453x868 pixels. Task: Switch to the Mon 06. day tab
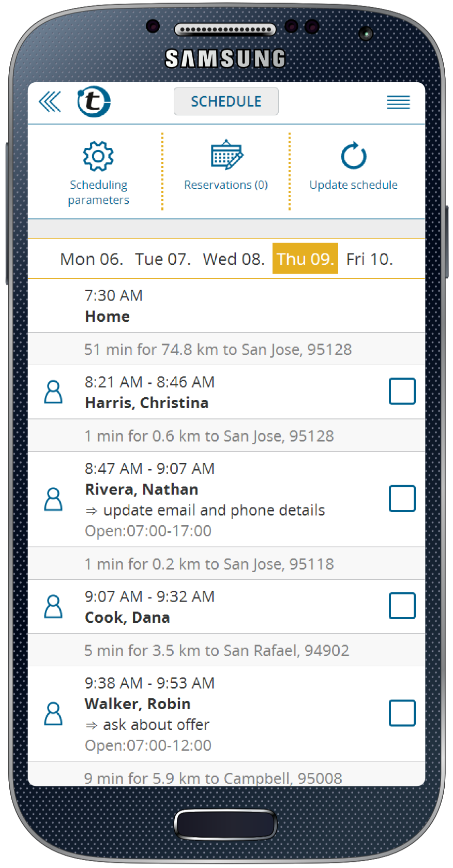92,259
